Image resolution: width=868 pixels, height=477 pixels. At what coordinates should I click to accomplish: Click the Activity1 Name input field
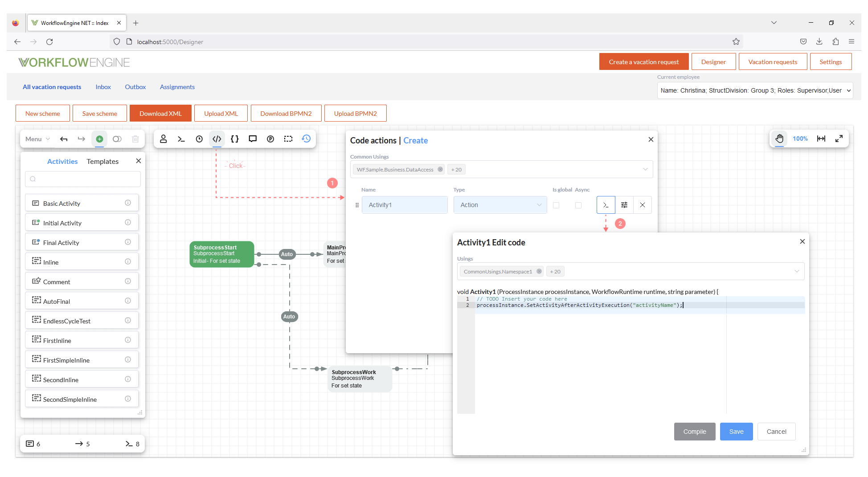405,205
